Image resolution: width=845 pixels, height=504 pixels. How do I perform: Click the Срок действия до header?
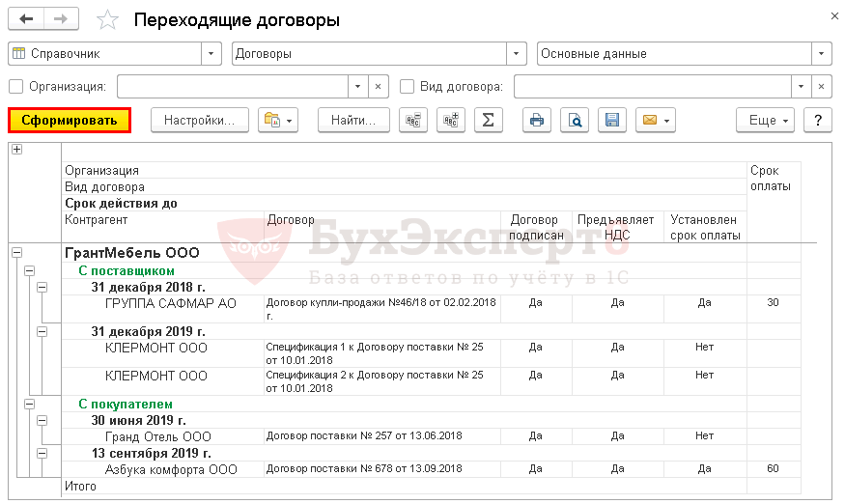tap(121, 203)
